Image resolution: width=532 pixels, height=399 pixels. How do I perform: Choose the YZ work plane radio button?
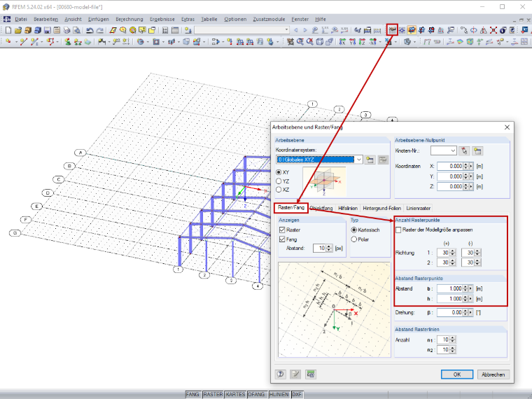pos(279,181)
